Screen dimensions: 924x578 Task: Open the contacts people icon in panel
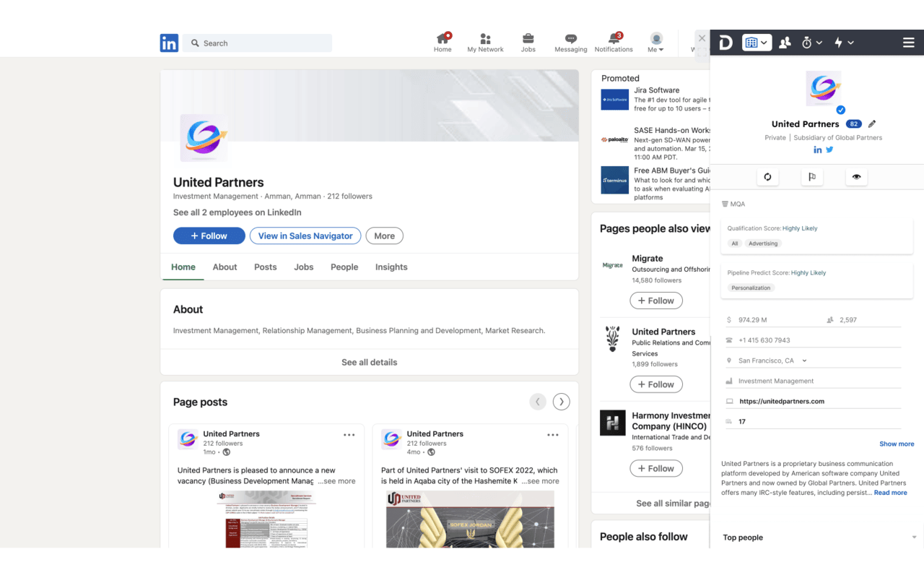(785, 43)
